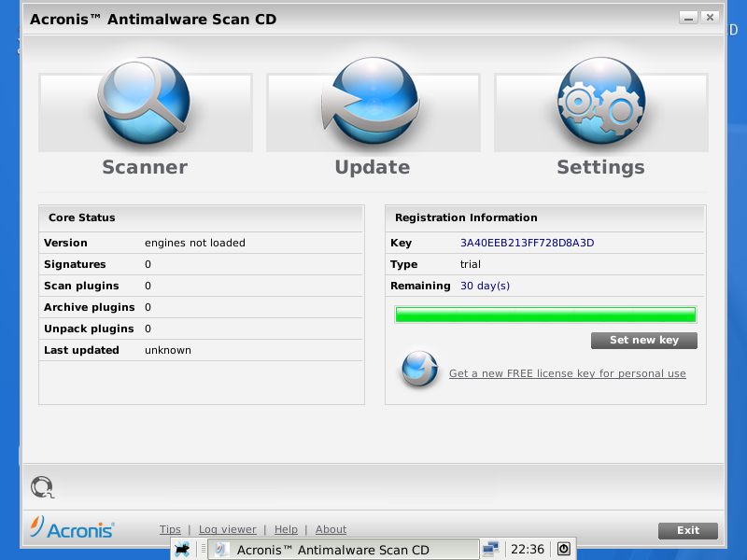Open the About link

[x=331, y=529]
